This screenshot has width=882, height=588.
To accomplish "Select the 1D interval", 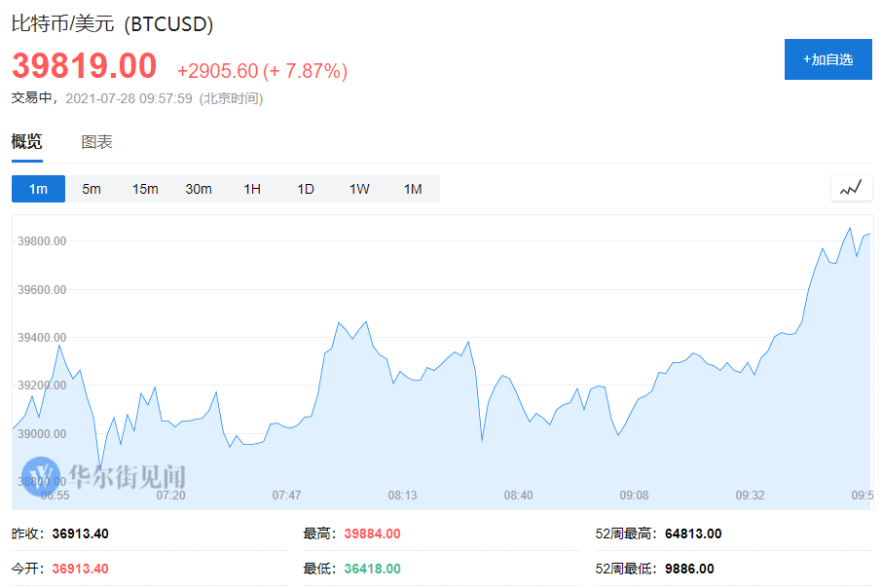I will pyautogui.click(x=306, y=189).
